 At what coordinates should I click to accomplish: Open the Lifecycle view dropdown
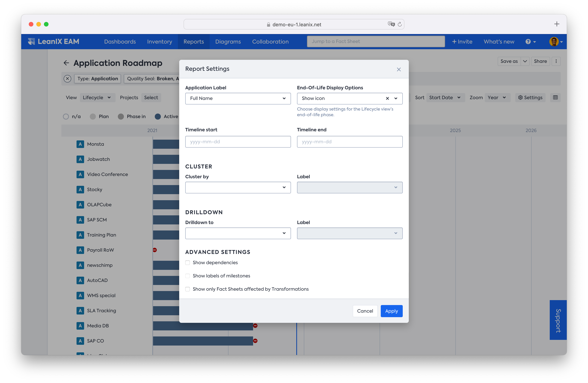97,97
